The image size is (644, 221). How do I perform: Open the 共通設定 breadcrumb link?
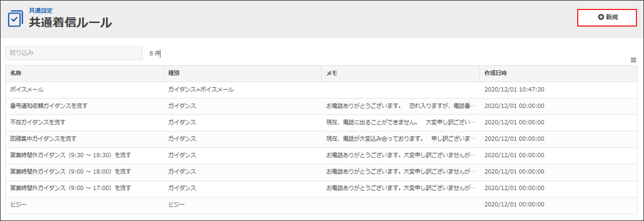41,10
